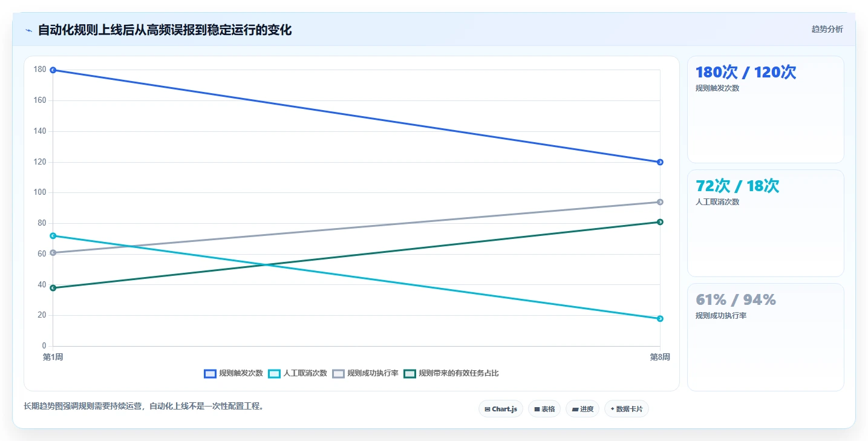Screen dimensions: 868x441
Task: Select the Chart.js tag pill
Action: pos(500,410)
